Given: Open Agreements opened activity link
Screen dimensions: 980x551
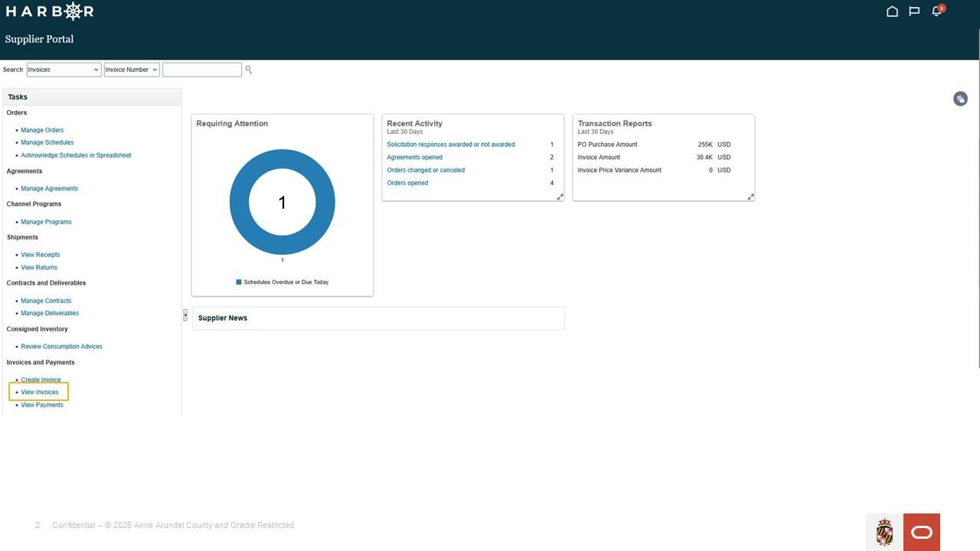Looking at the screenshot, I should tap(415, 158).
